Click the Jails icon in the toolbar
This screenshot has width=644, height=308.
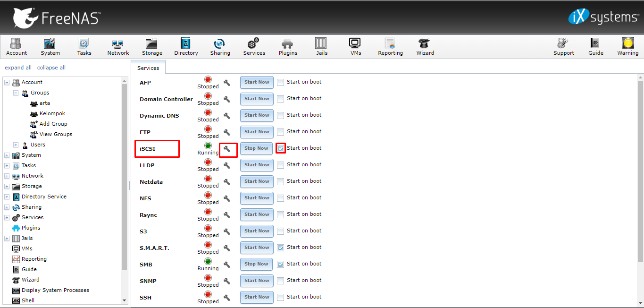321,46
